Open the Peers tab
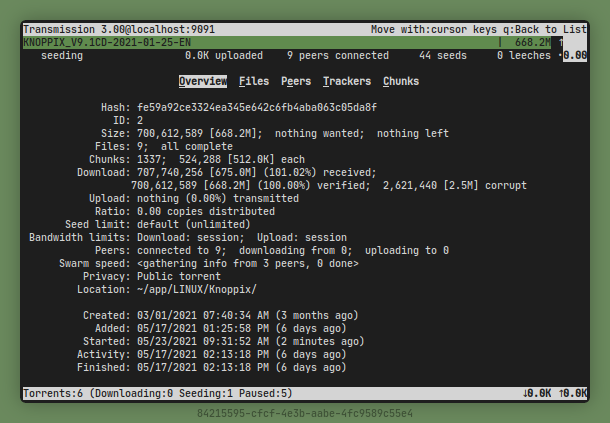The width and height of the screenshot is (610, 423). (x=295, y=81)
